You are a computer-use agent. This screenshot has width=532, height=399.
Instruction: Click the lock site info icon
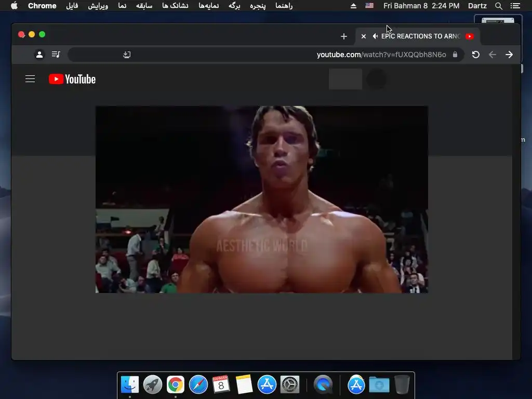[455, 54]
